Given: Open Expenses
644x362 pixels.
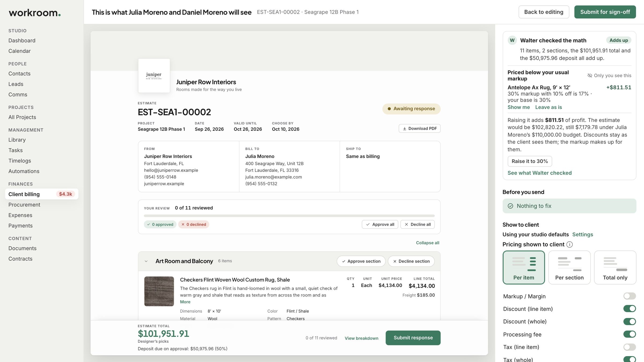Looking at the screenshot, I should [20, 215].
